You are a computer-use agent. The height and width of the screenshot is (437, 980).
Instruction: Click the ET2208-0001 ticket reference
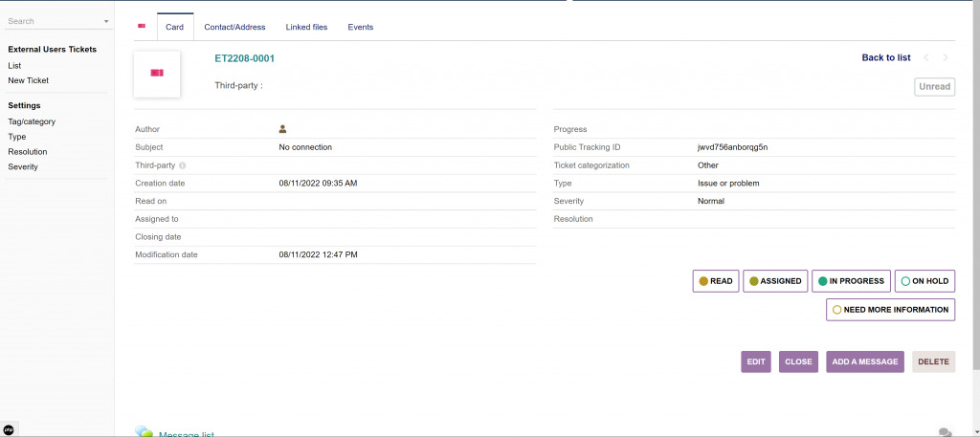click(x=244, y=58)
